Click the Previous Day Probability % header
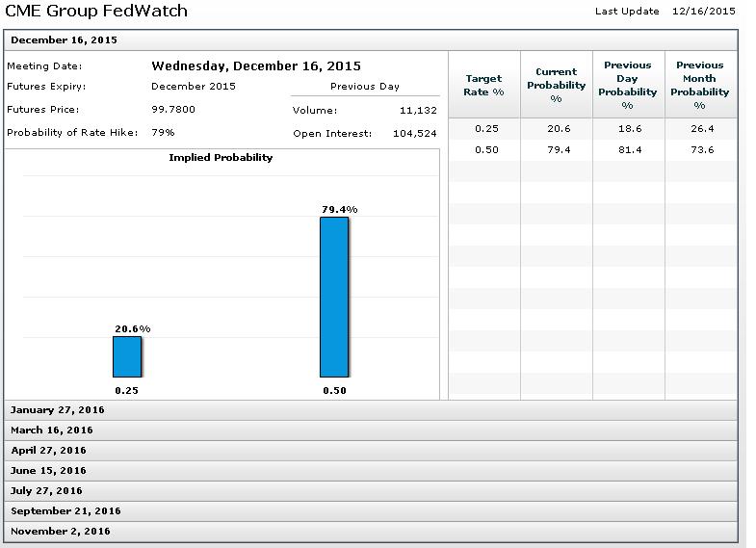 [628, 85]
